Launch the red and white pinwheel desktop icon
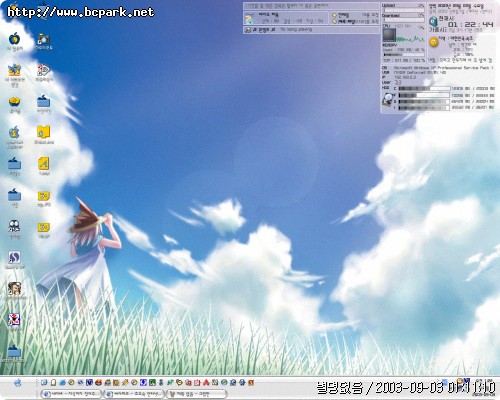The image size is (500, 400). [x=14, y=319]
